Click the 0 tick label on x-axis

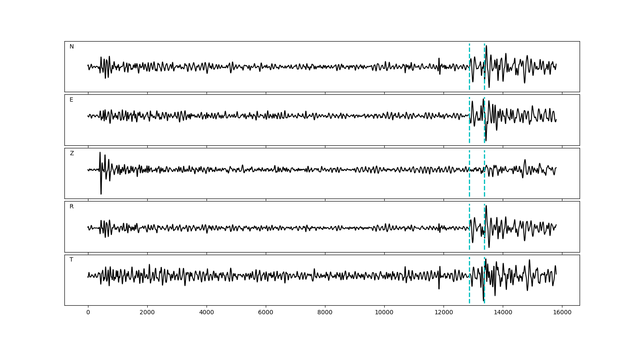coord(88,313)
